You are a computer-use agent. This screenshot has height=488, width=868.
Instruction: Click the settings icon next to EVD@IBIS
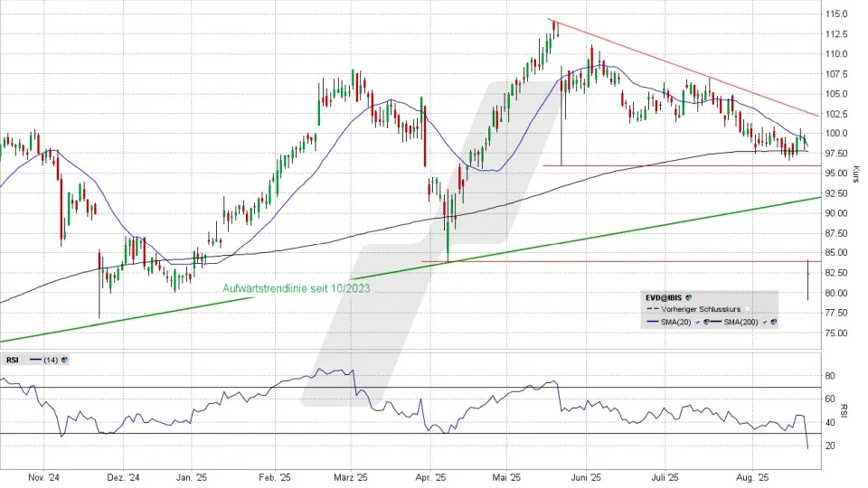click(689, 297)
